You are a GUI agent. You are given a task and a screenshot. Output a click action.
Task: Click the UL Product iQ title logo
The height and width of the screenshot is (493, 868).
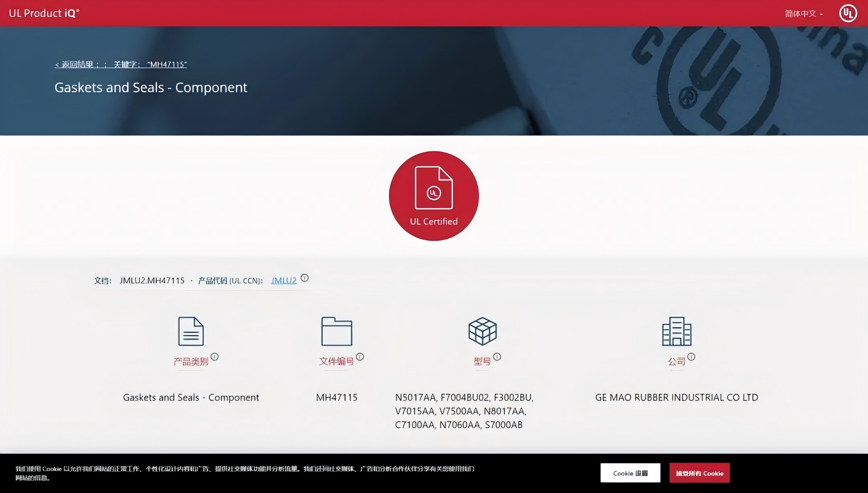pyautogui.click(x=44, y=13)
